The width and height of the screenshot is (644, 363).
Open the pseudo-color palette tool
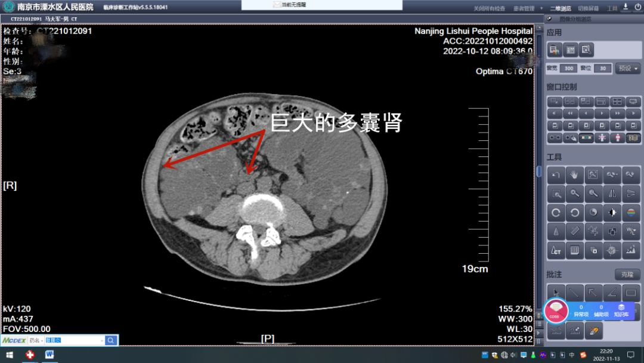(631, 213)
